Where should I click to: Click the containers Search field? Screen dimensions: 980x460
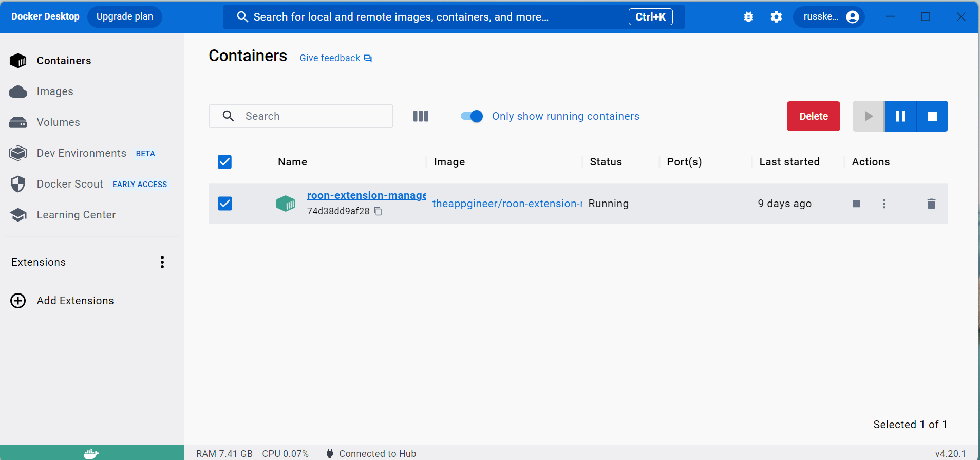click(x=308, y=116)
